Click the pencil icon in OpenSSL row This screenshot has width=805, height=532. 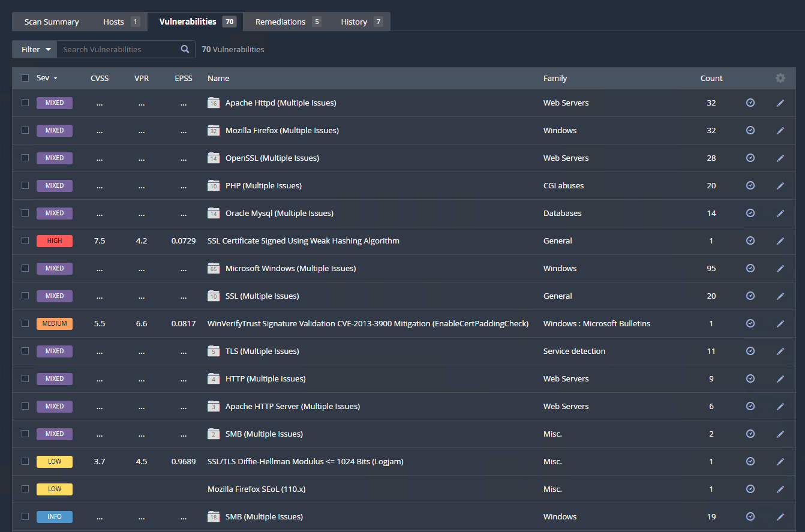click(x=780, y=158)
